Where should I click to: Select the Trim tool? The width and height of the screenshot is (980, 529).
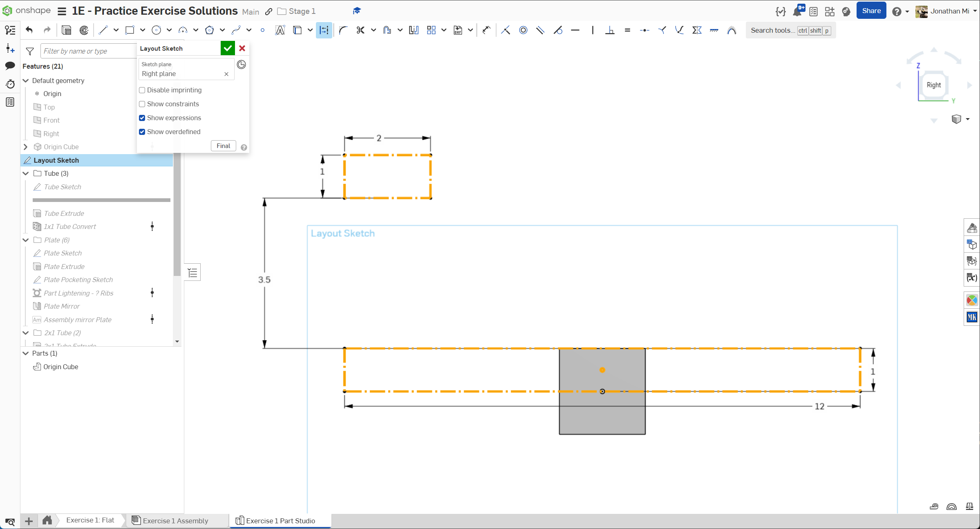click(x=360, y=30)
